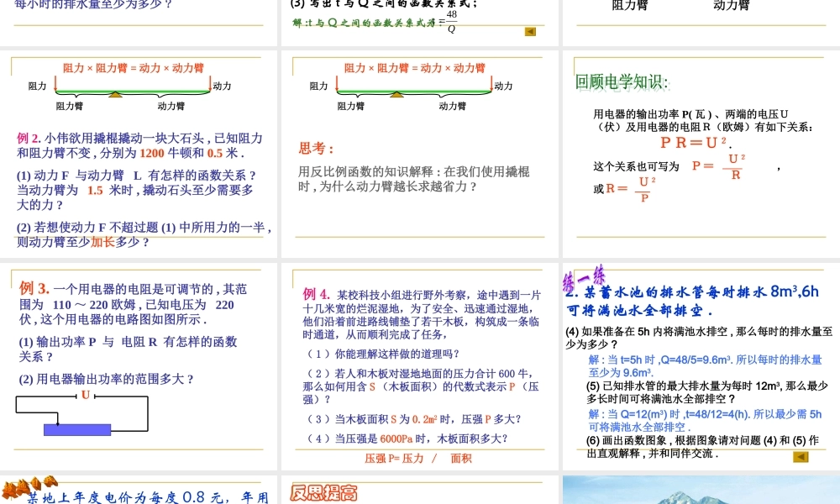Click '(2) 用电器输出功率的范围多大？'

106,379
